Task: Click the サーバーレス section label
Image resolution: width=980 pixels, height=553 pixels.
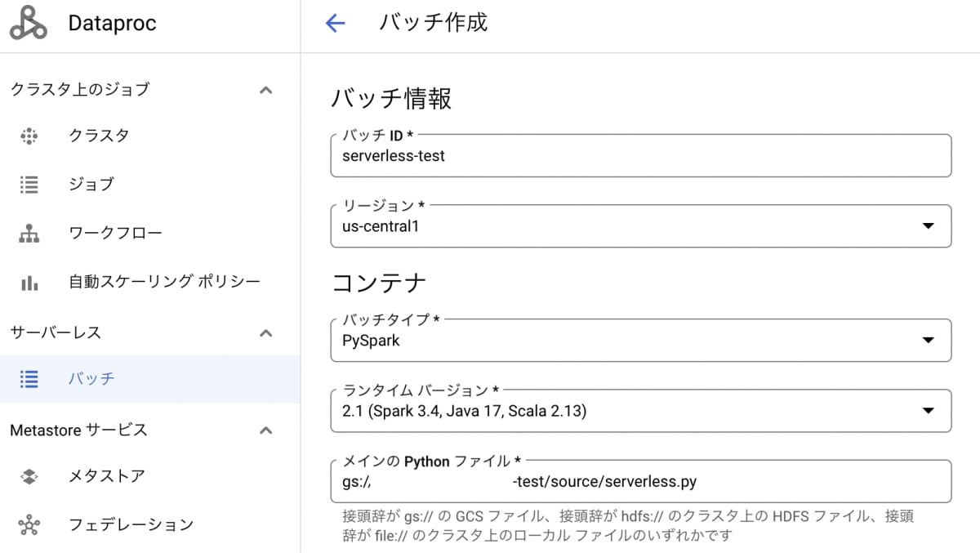Action: pyautogui.click(x=56, y=332)
